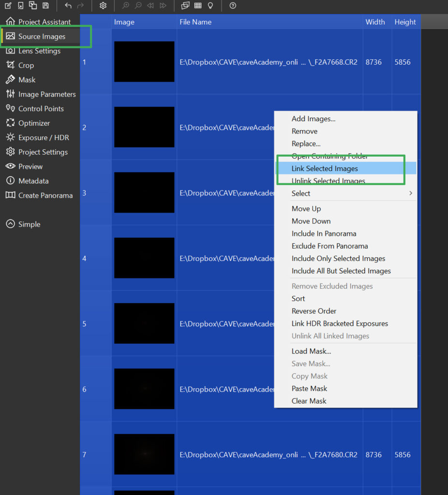Click file name ending _F2A7680.CR2
Viewport: 448px width, 495px height.
[x=269, y=455]
